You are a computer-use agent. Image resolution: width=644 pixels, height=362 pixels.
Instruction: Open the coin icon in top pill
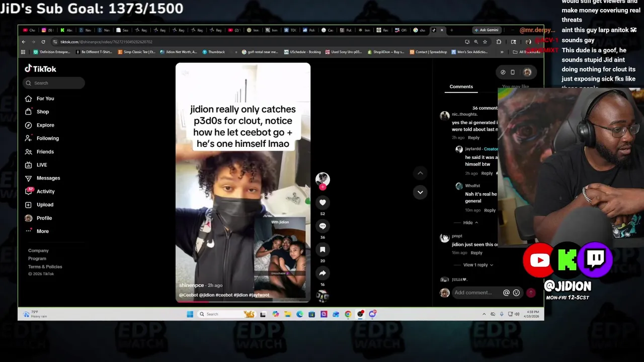pyautogui.click(x=503, y=72)
